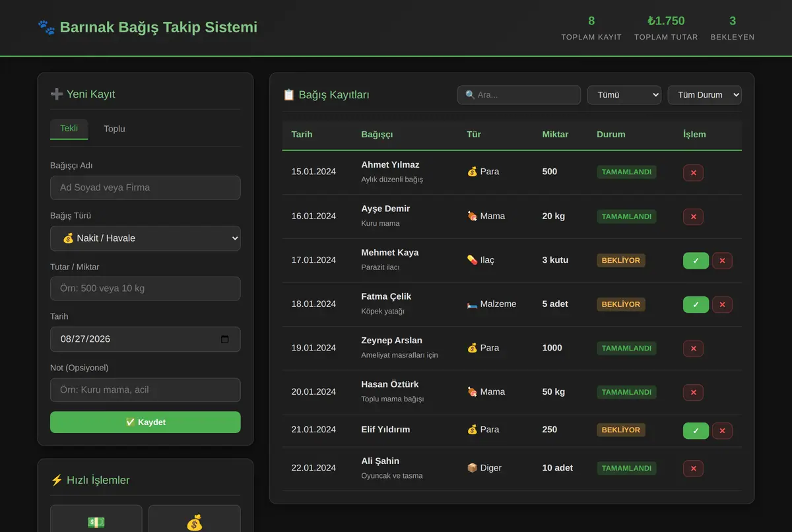The image size is (792, 532).
Task: Click the date 20.01.2024
Action: [x=313, y=392]
